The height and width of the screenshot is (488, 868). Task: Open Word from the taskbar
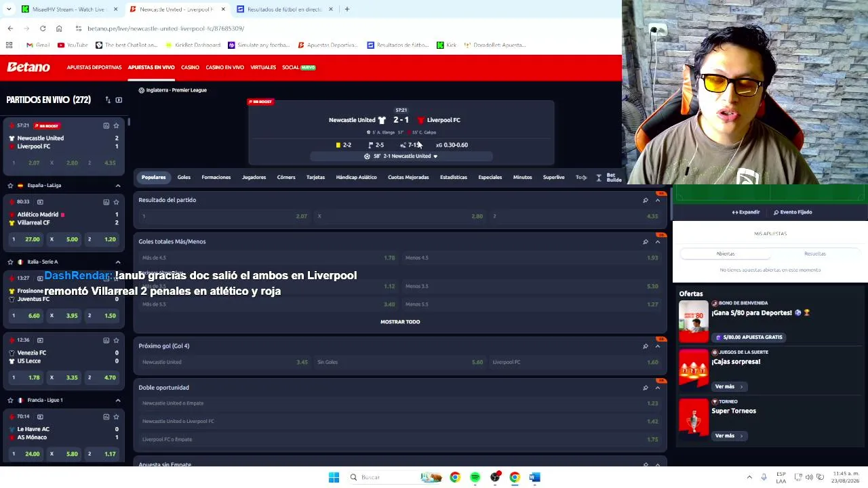point(534,477)
